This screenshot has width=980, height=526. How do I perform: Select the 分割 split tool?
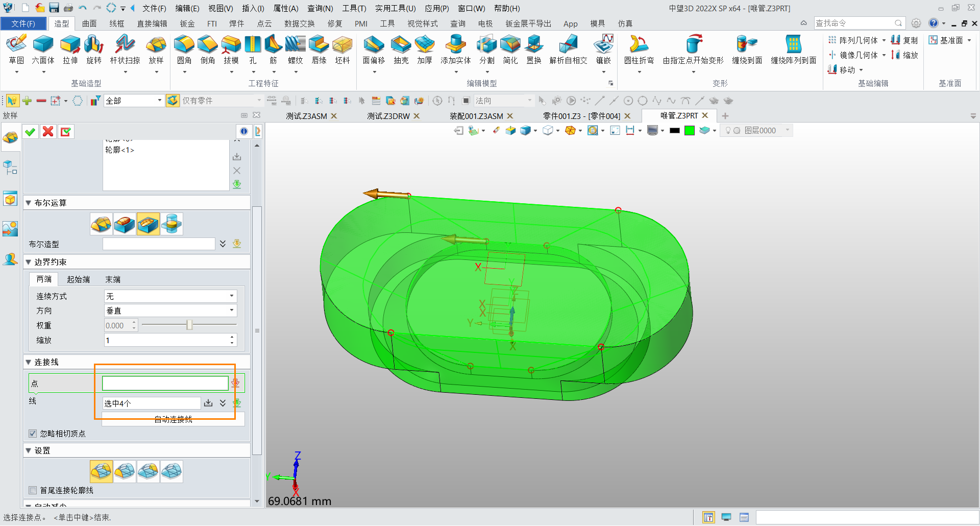tap(487, 50)
